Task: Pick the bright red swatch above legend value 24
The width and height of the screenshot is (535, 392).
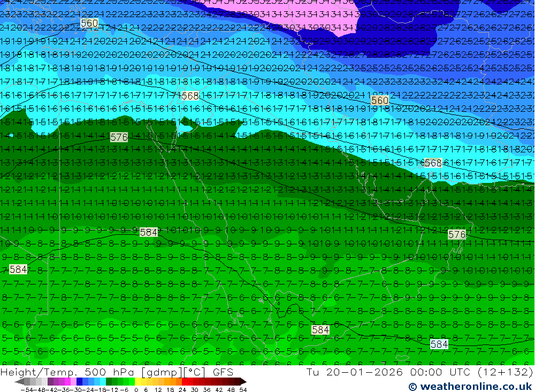Action: pos(185,382)
